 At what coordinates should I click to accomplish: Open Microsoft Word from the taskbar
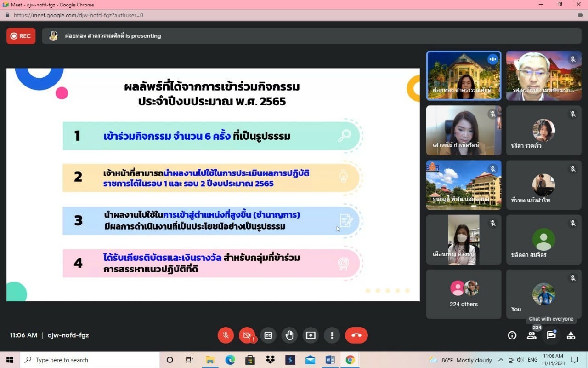click(330, 360)
